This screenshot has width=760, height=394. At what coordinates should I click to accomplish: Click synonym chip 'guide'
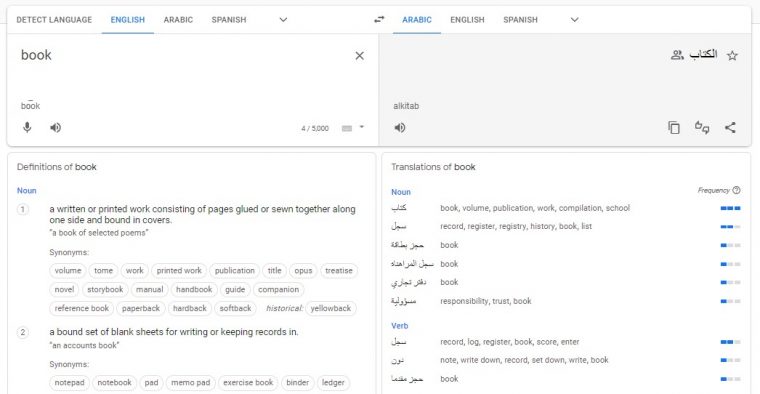click(235, 289)
